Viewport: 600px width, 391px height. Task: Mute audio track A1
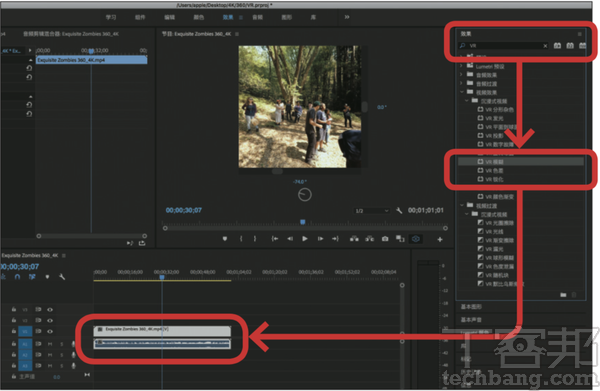[x=50, y=344]
